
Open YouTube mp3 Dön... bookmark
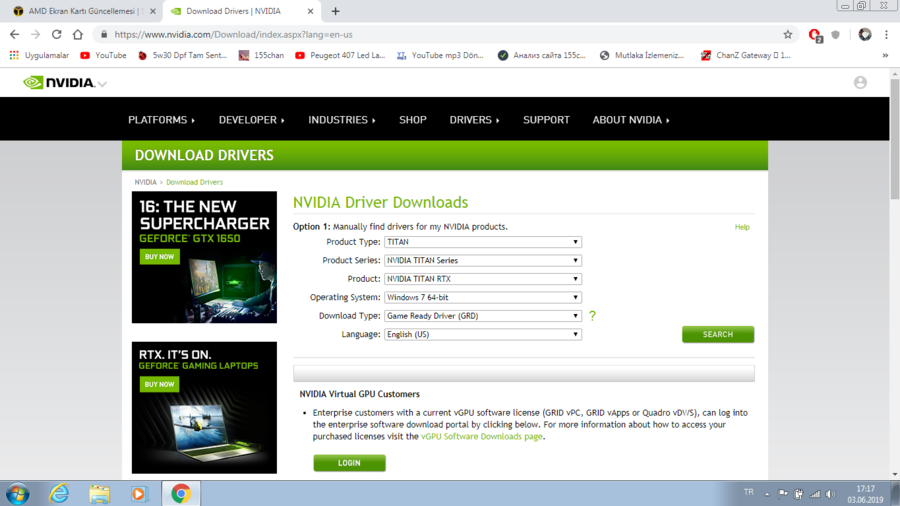[440, 55]
